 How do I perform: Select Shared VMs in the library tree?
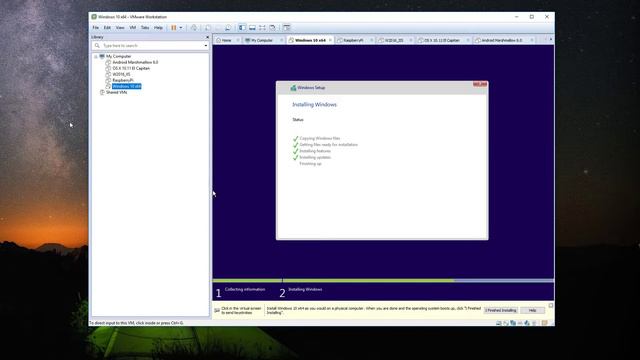pos(116,93)
